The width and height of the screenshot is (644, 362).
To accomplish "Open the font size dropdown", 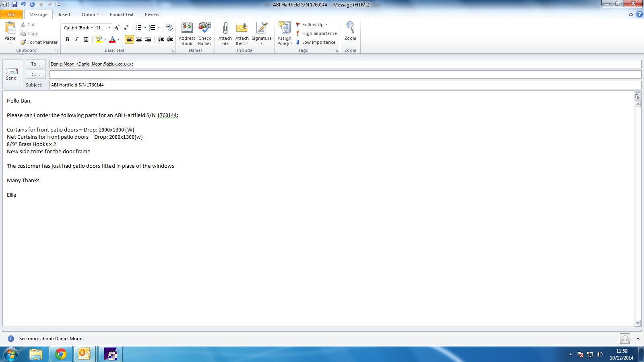I will click(109, 28).
